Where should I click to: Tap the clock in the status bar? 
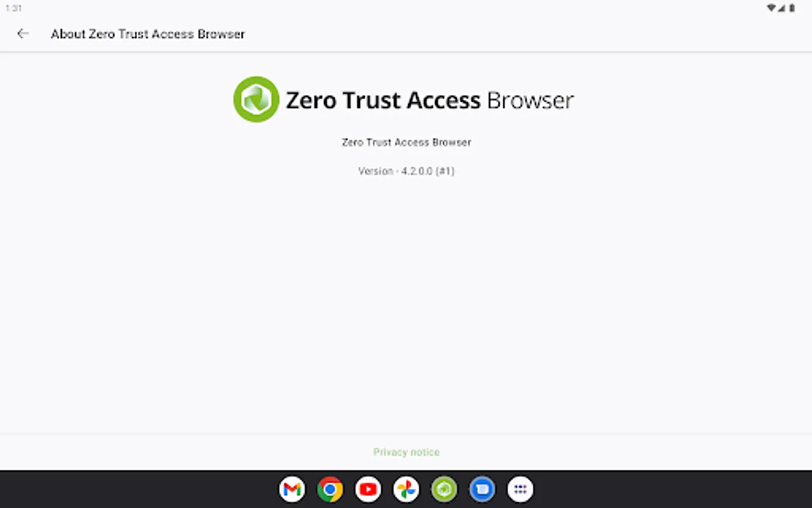(14, 8)
